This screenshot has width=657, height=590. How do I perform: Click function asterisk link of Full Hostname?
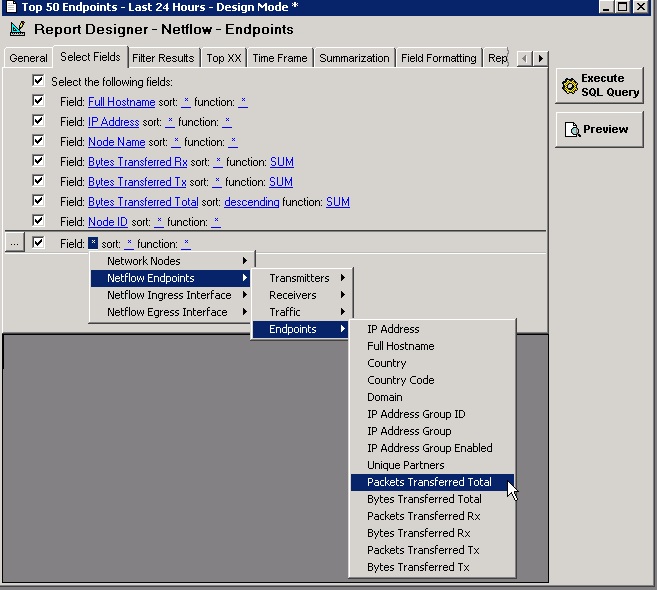pyautogui.click(x=243, y=102)
